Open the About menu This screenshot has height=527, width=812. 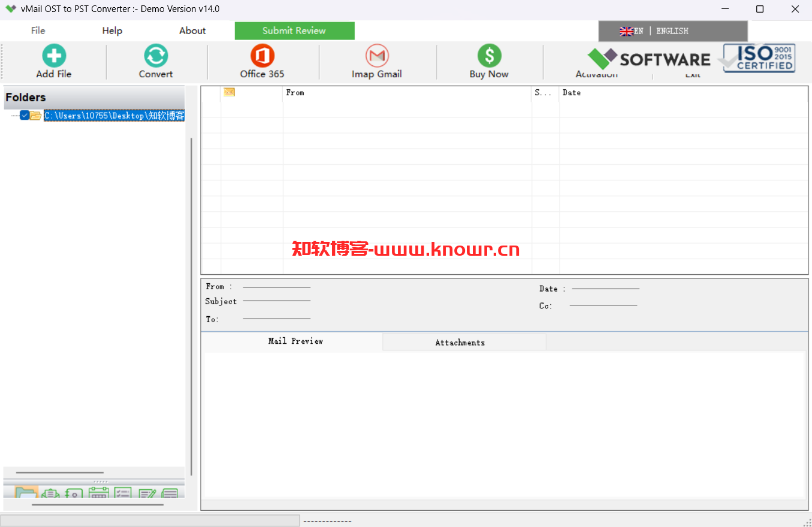pos(192,31)
